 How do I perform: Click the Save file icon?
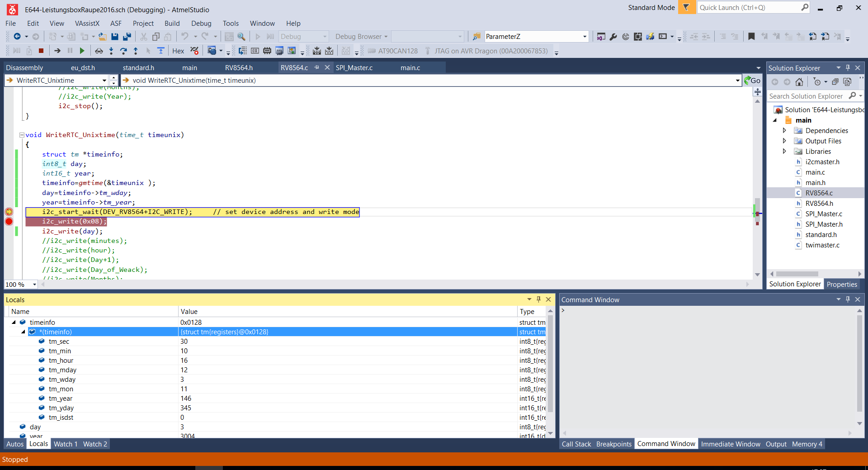[x=114, y=37]
